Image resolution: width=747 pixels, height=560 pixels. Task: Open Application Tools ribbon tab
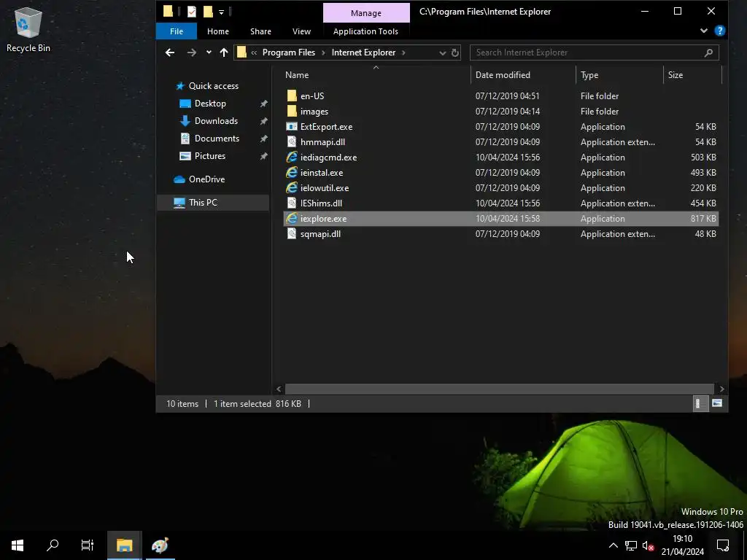click(x=365, y=31)
